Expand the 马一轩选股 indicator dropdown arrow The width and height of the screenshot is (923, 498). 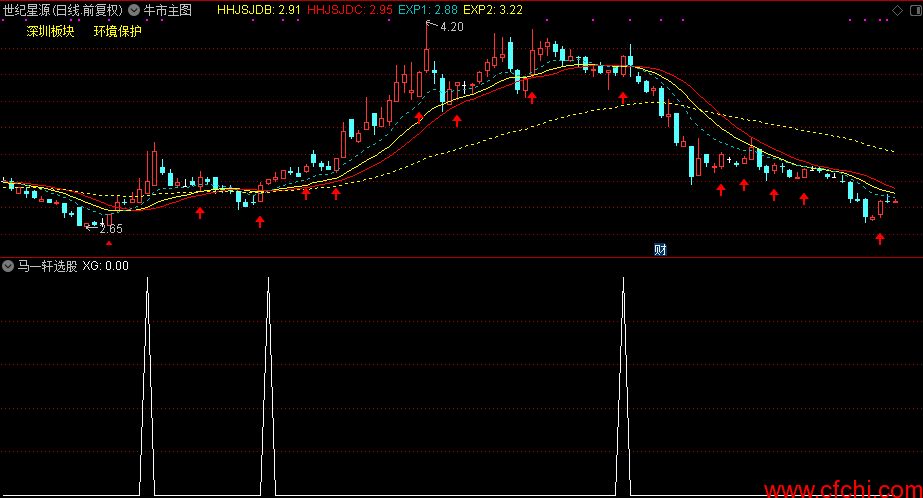click(x=8, y=266)
